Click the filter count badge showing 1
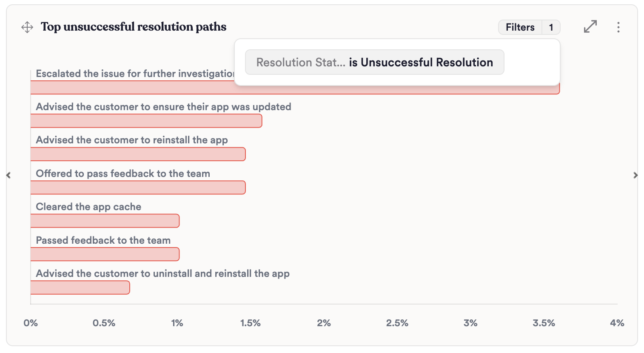This screenshot has width=644, height=353. point(551,27)
